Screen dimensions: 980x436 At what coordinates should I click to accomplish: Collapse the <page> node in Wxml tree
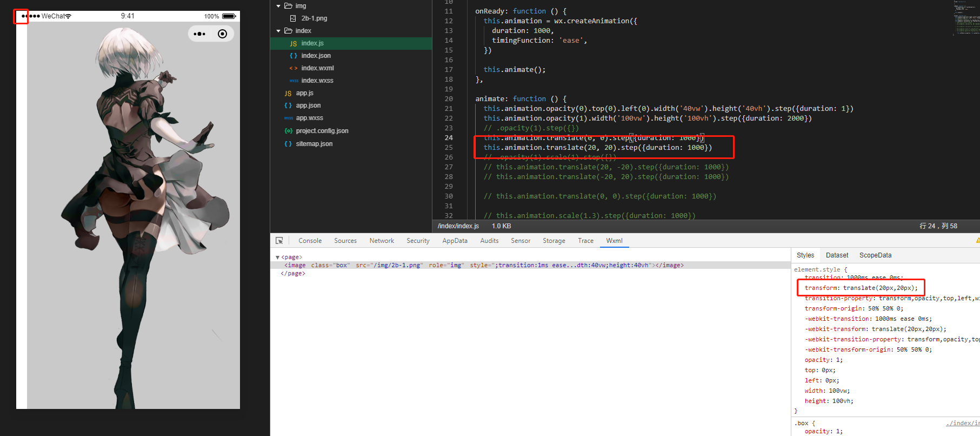click(x=277, y=257)
